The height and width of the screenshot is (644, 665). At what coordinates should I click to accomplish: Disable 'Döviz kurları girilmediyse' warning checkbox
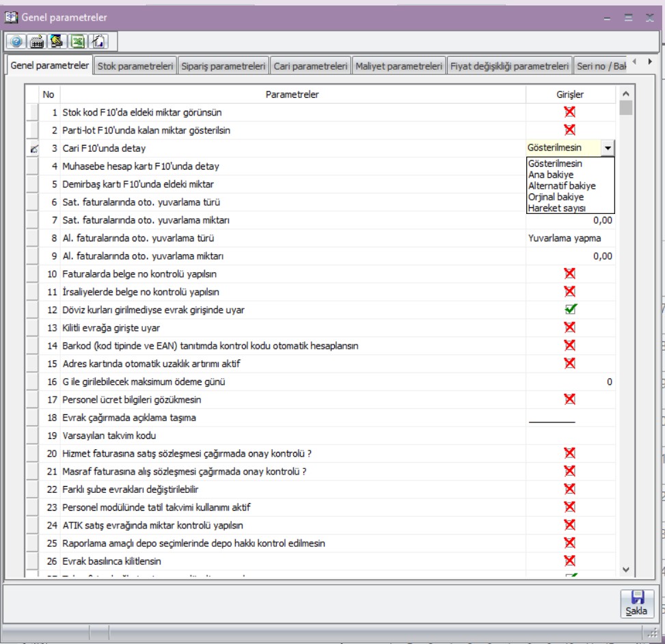(569, 310)
